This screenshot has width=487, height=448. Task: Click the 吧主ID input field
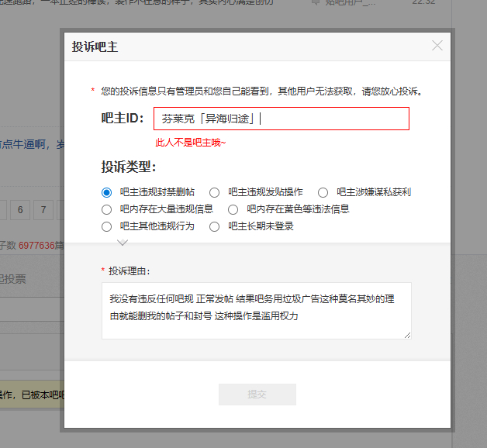pyautogui.click(x=281, y=119)
